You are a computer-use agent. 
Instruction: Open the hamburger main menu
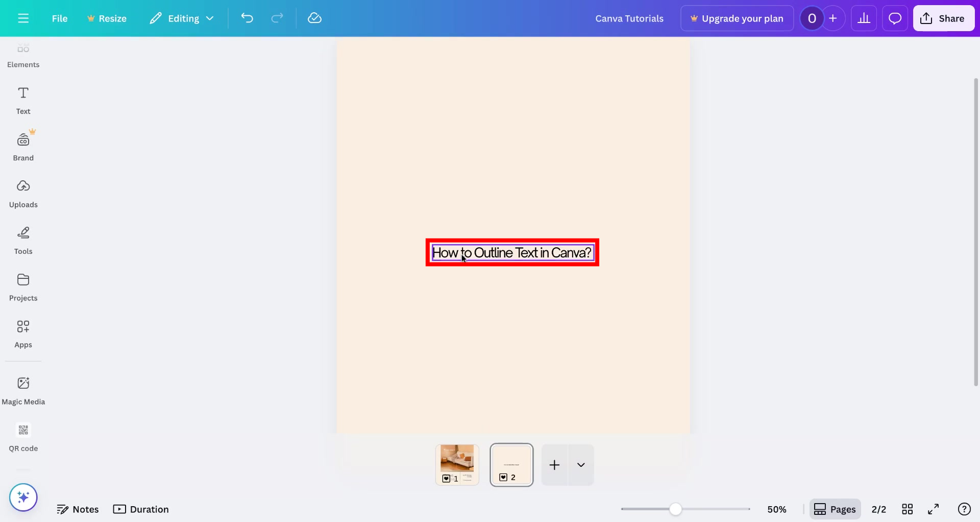pyautogui.click(x=23, y=18)
